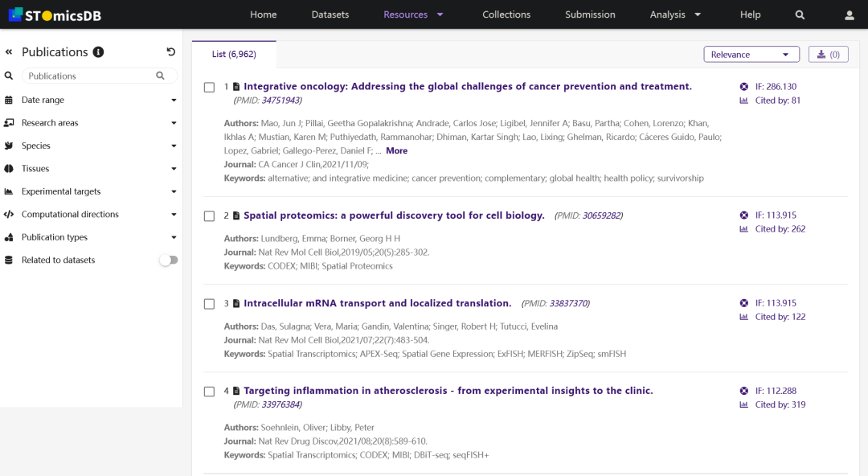Click the Computational directions code icon
Viewport: 868px width, 476px height.
click(x=9, y=214)
